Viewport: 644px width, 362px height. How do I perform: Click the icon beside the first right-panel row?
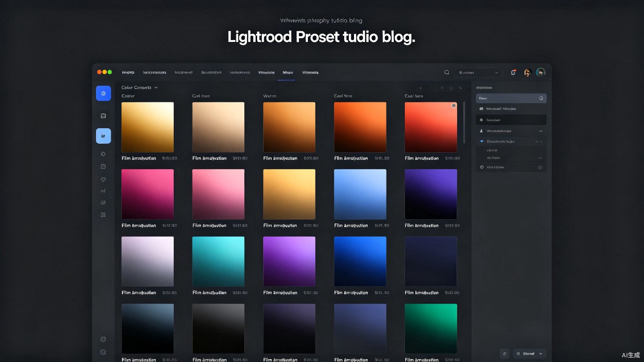click(x=481, y=109)
